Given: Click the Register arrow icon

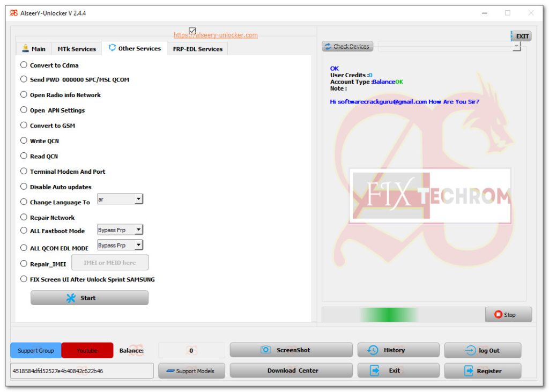Looking at the screenshot, I should (469, 371).
